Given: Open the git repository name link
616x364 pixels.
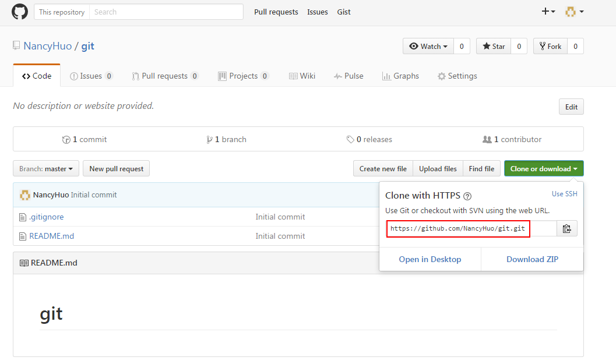Looking at the screenshot, I should [87, 47].
